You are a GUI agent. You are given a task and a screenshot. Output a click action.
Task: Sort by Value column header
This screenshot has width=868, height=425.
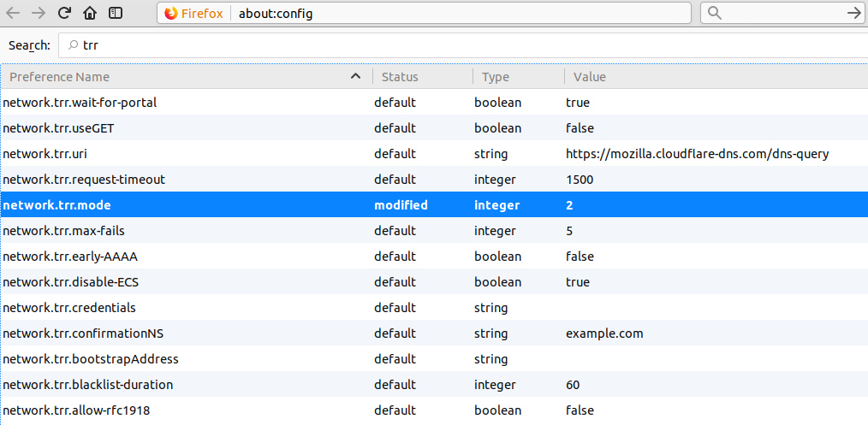[716, 77]
